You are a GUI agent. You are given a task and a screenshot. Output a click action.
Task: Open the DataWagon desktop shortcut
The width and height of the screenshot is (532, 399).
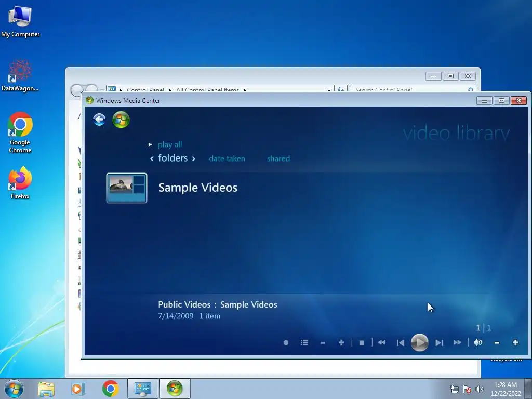pyautogui.click(x=20, y=76)
